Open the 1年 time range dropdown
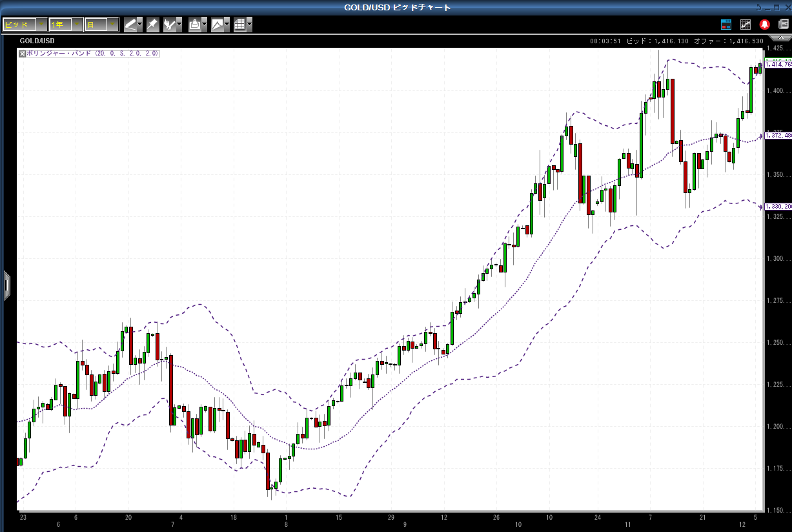The image size is (792, 532). click(66, 25)
